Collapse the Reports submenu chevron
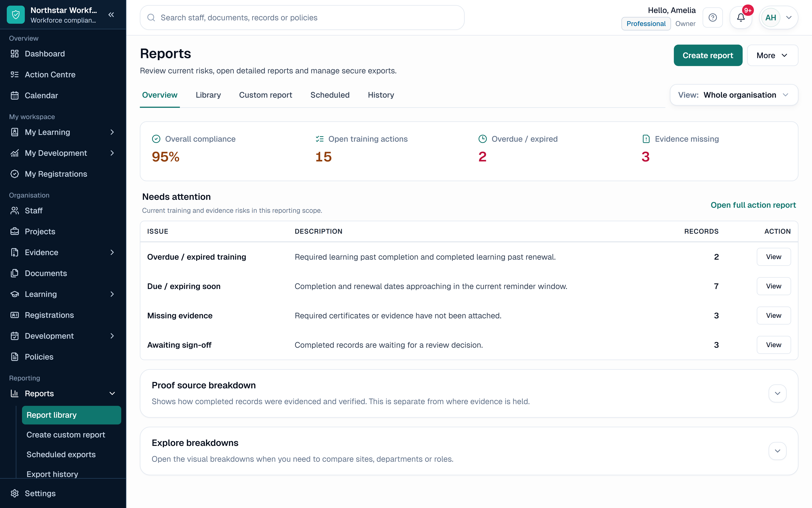The image size is (812, 508). [112, 393]
